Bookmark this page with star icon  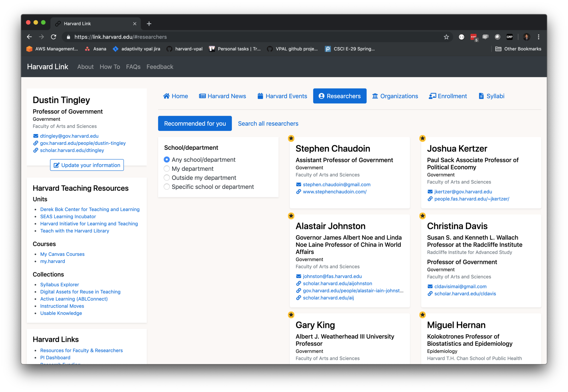coord(446,37)
